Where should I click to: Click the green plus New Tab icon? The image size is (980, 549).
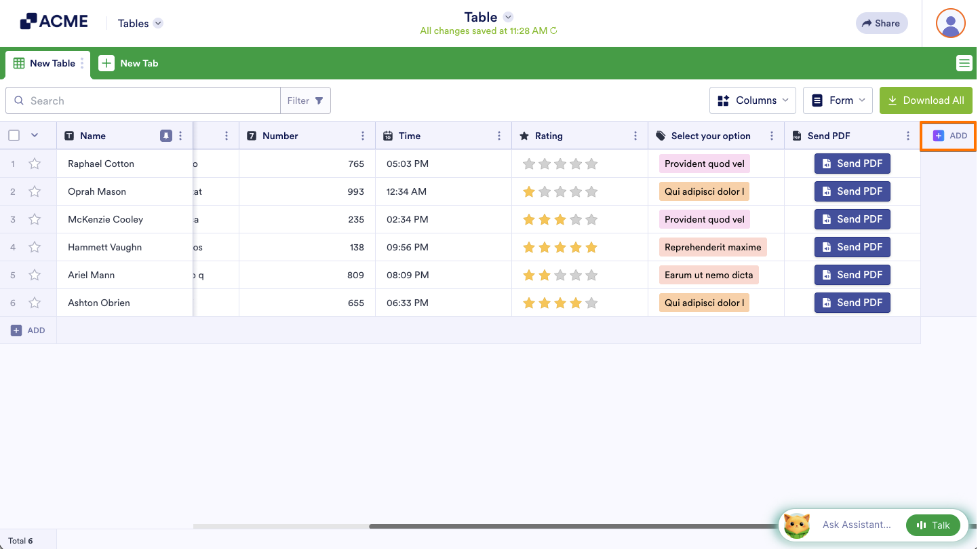click(x=106, y=63)
